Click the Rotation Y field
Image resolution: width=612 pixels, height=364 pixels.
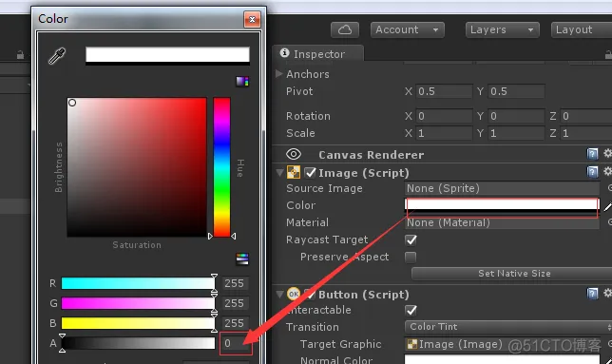[516, 116]
